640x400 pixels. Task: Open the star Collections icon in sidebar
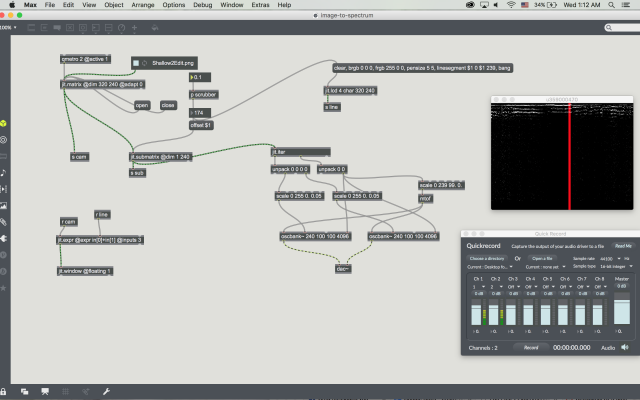click(3, 288)
